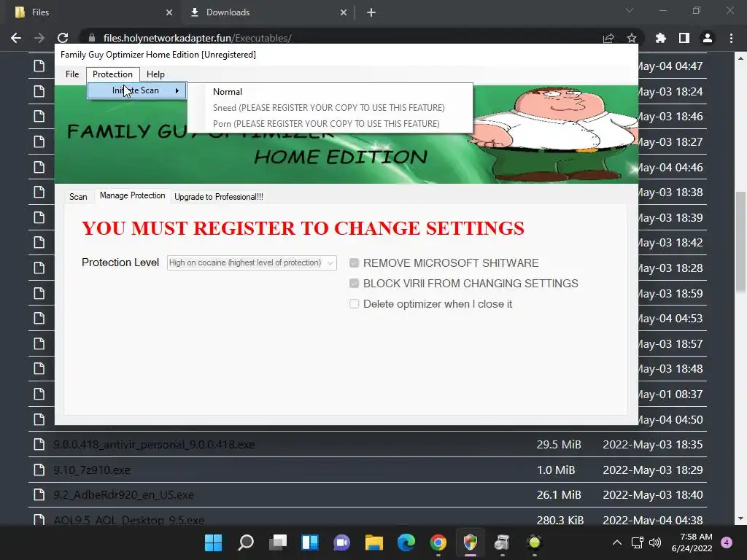
Task: Click file icon on the May-04 04:47 row
Action: (x=39, y=66)
